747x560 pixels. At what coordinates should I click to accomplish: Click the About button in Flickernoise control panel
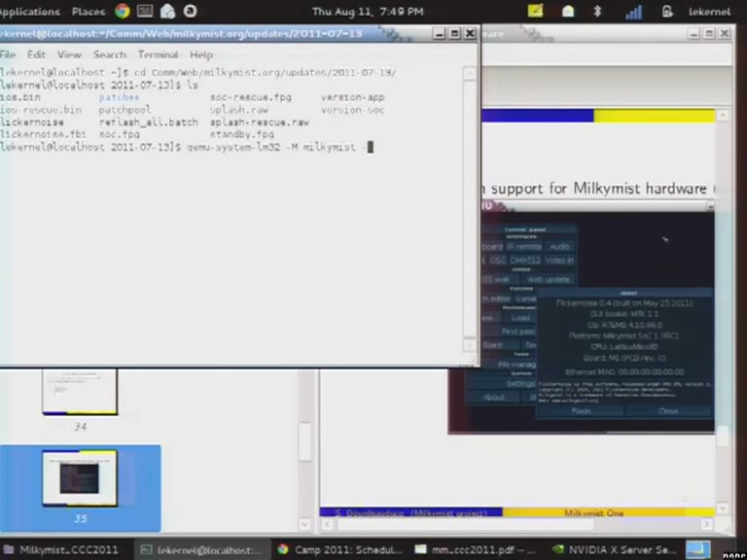tap(494, 397)
